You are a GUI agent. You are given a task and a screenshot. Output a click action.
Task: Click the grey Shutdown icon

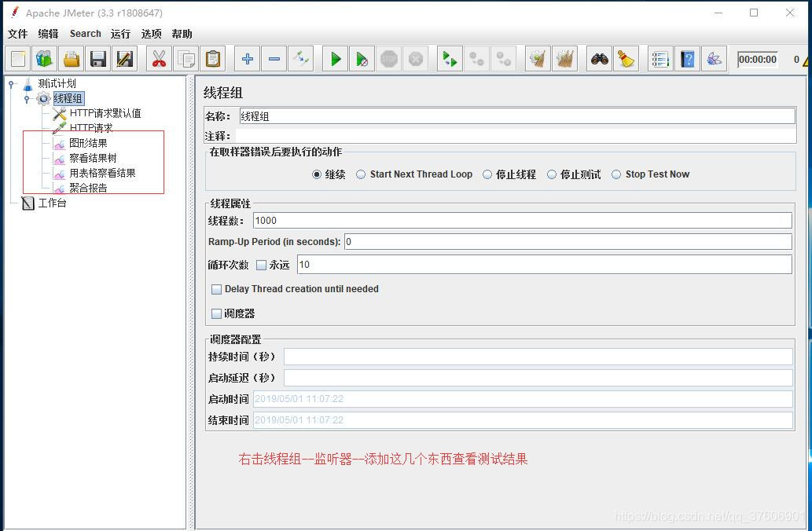click(416, 59)
